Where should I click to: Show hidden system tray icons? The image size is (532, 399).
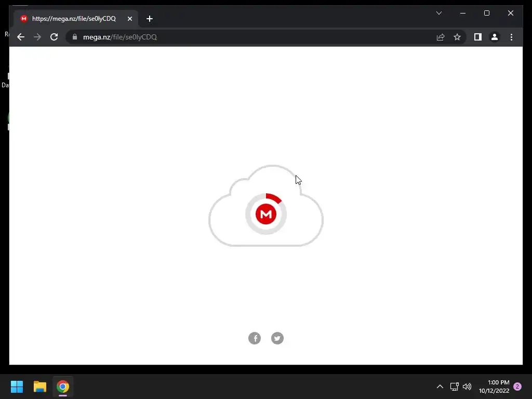(440, 387)
